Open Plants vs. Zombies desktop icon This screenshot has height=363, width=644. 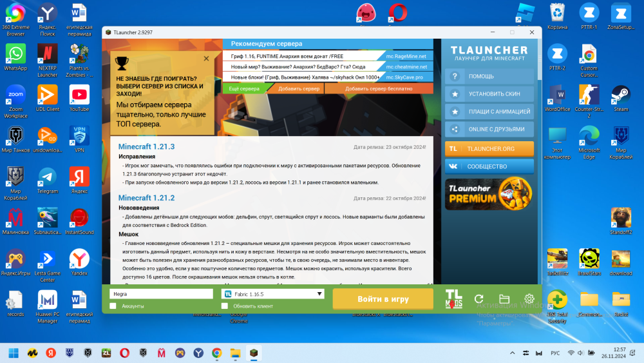(79, 61)
